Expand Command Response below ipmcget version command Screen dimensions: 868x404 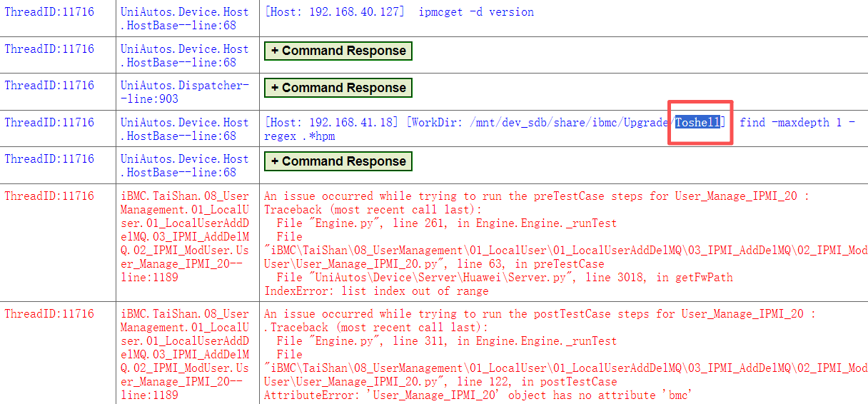coord(338,51)
